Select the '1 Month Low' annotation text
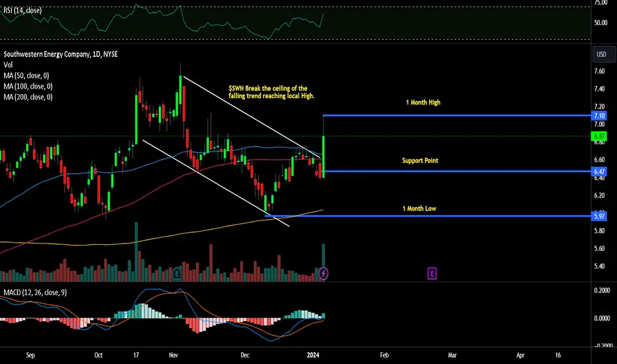Viewport: 617px width, 364px height. pyautogui.click(x=419, y=208)
